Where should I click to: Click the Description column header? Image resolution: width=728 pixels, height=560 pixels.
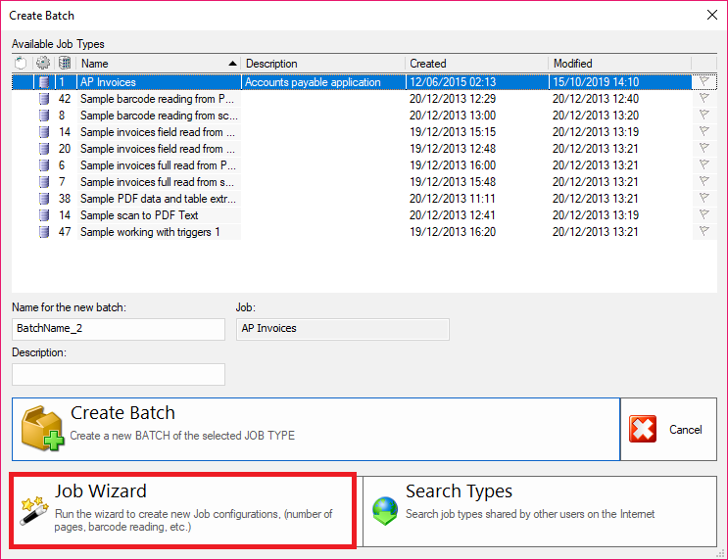(323, 64)
